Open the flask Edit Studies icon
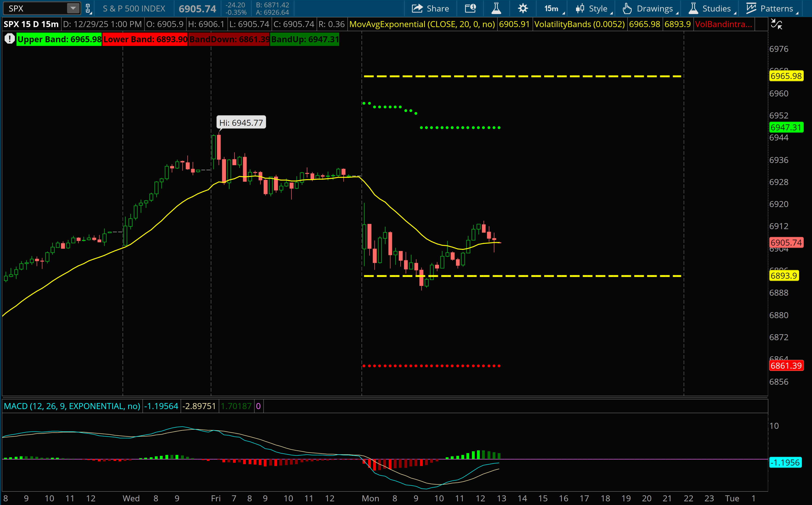Screen dimensions: 812x505 point(496,8)
